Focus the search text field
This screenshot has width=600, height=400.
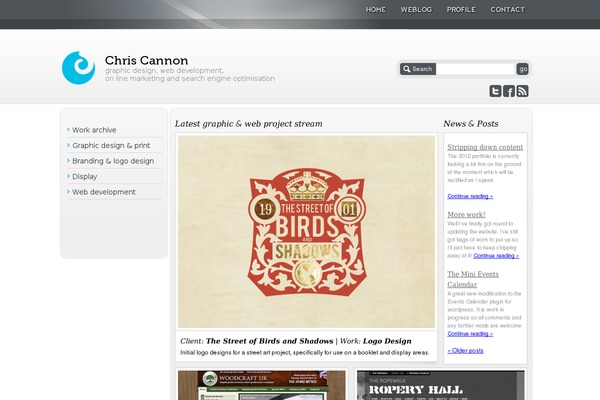(476, 69)
